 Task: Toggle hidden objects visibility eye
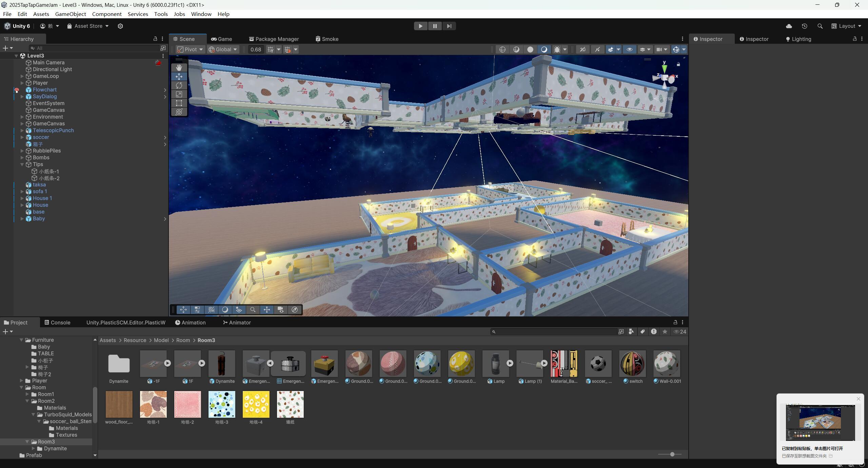(x=629, y=50)
